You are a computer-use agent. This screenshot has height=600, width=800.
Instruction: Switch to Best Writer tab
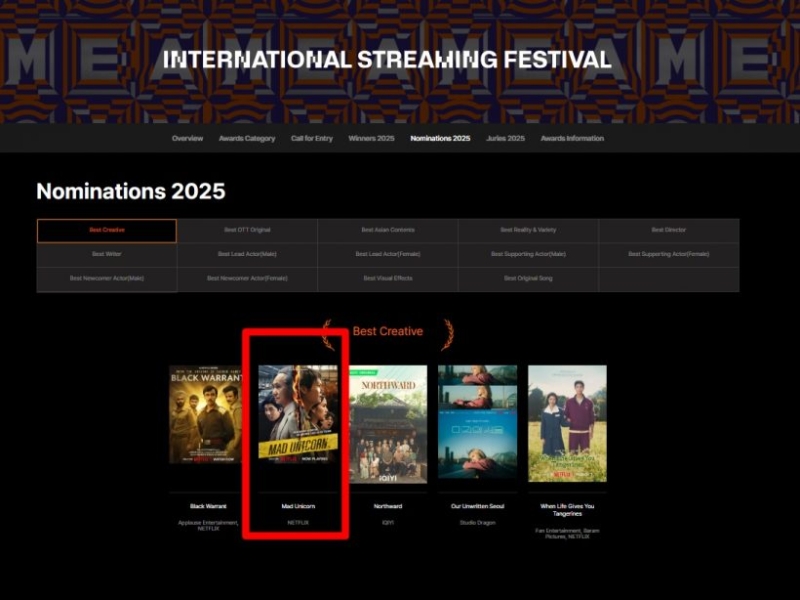tap(107, 255)
